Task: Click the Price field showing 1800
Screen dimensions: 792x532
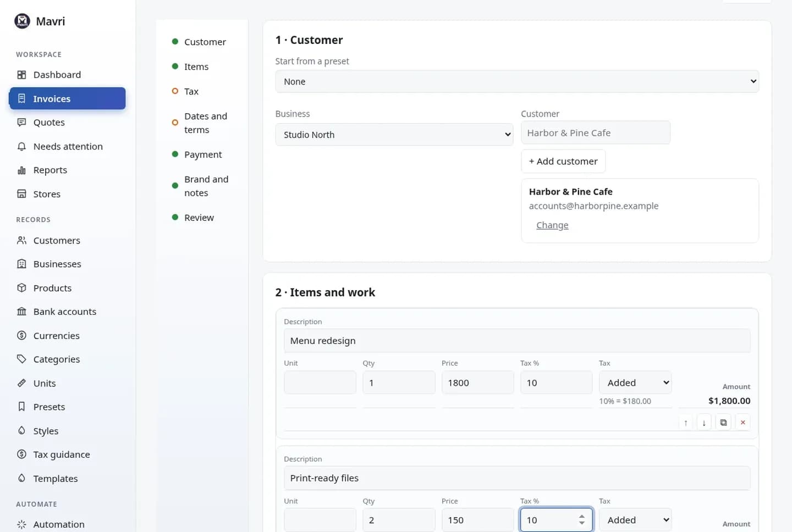Action: click(x=477, y=383)
